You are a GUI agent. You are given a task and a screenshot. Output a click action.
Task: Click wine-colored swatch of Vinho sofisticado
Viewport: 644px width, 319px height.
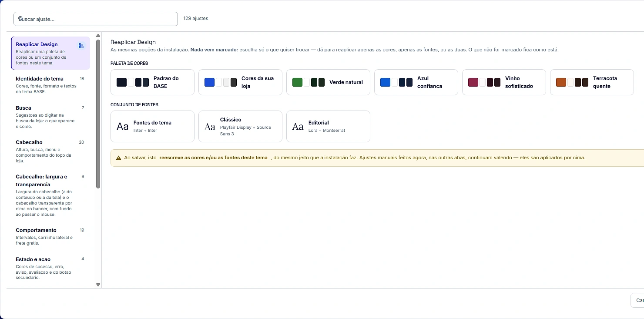click(x=473, y=82)
